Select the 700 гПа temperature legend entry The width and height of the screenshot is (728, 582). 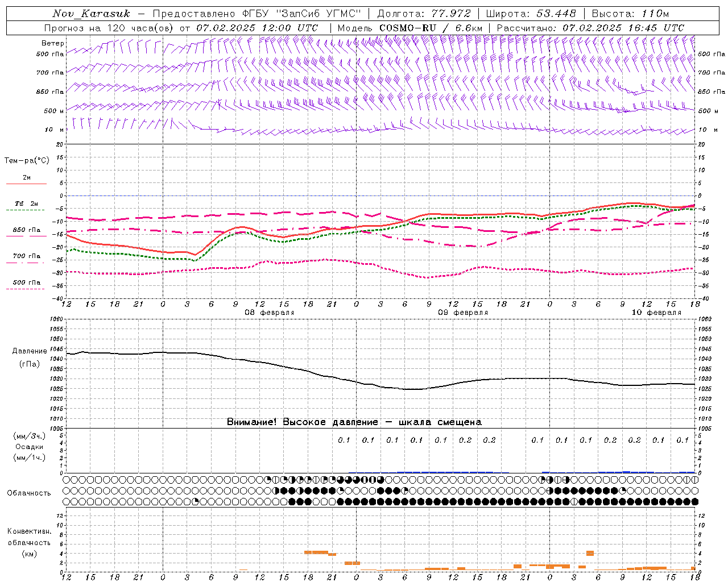click(27, 256)
